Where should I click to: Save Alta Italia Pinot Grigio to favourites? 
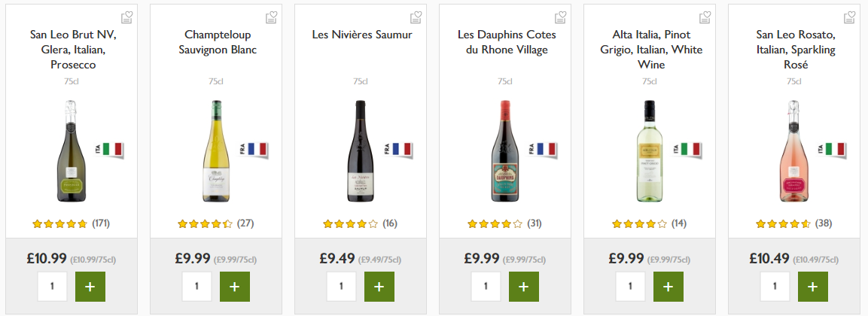click(705, 17)
